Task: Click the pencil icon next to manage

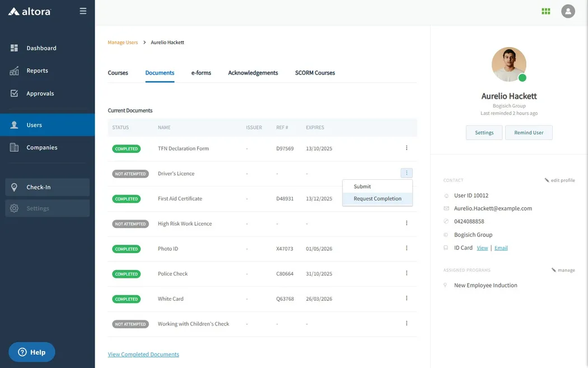Action: 553,270
